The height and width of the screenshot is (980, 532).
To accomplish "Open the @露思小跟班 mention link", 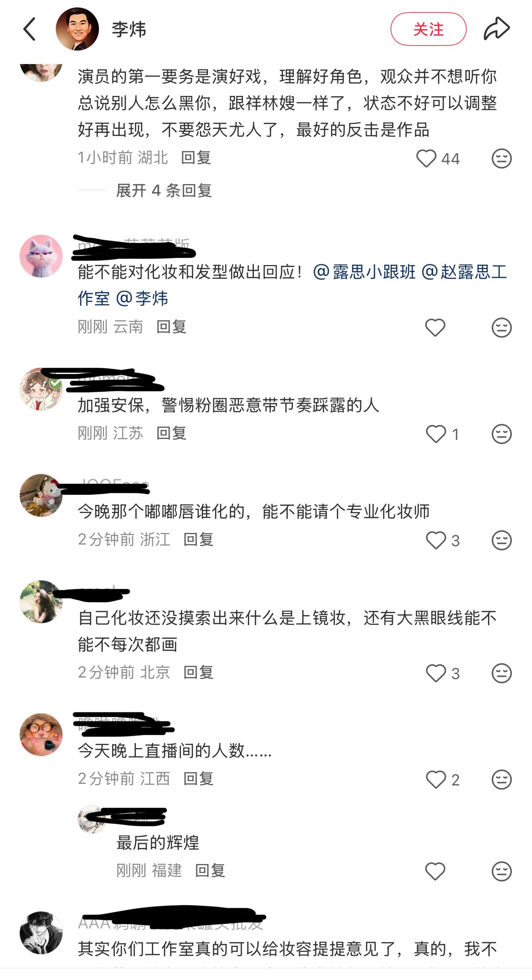I will coord(364,272).
